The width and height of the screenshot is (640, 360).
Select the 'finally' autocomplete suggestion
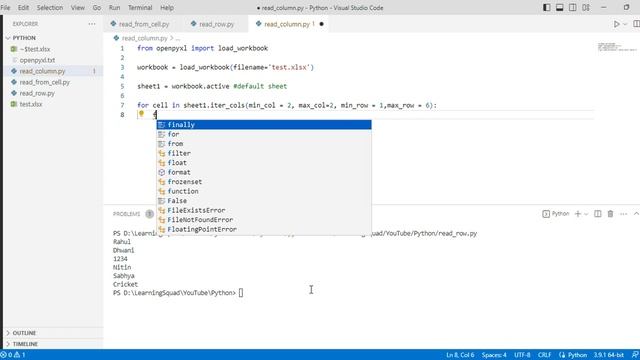(264, 124)
